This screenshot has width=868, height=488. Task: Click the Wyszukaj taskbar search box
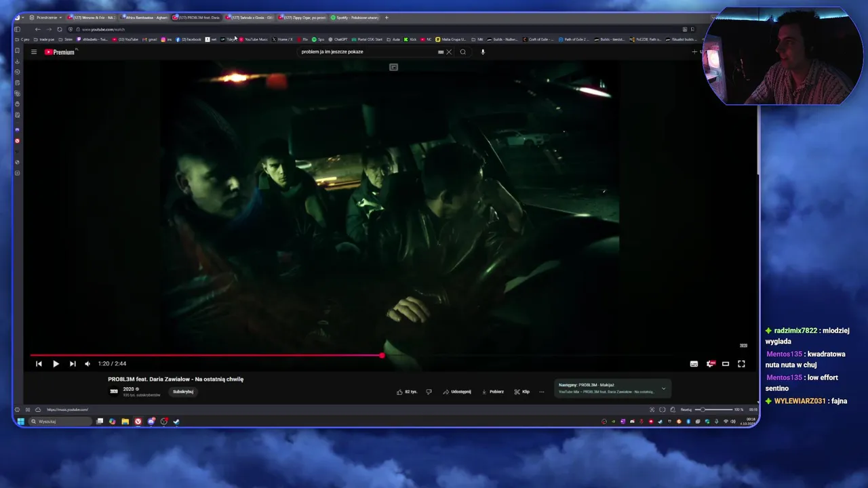point(60,422)
